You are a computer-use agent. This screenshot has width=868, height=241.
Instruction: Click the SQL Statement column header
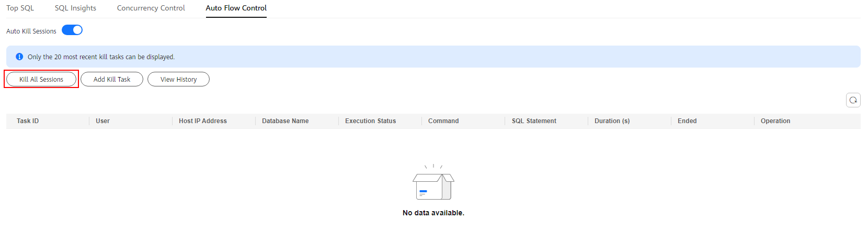tap(534, 121)
